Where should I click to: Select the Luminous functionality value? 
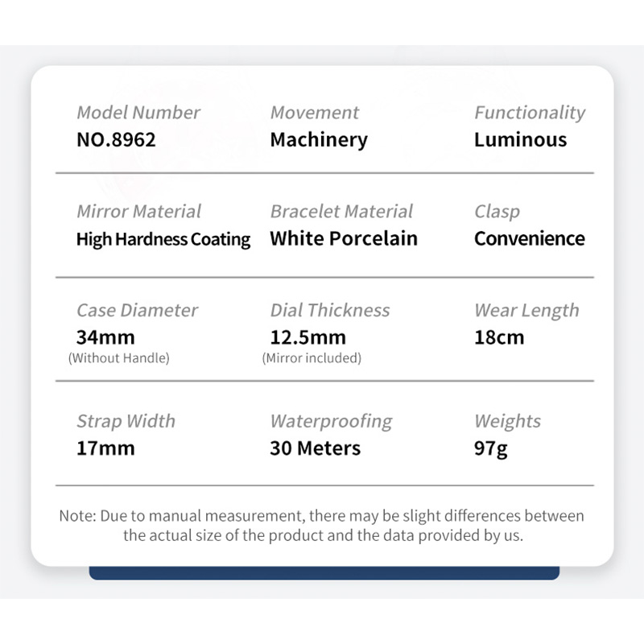tap(520, 139)
